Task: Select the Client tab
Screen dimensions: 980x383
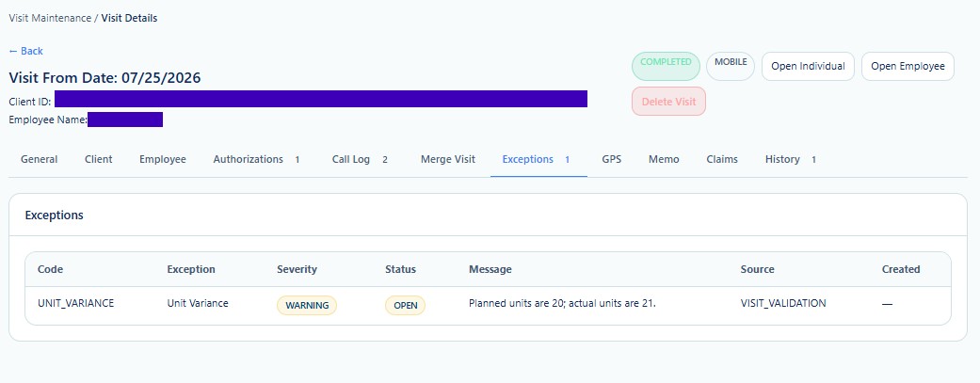Action: click(x=99, y=159)
